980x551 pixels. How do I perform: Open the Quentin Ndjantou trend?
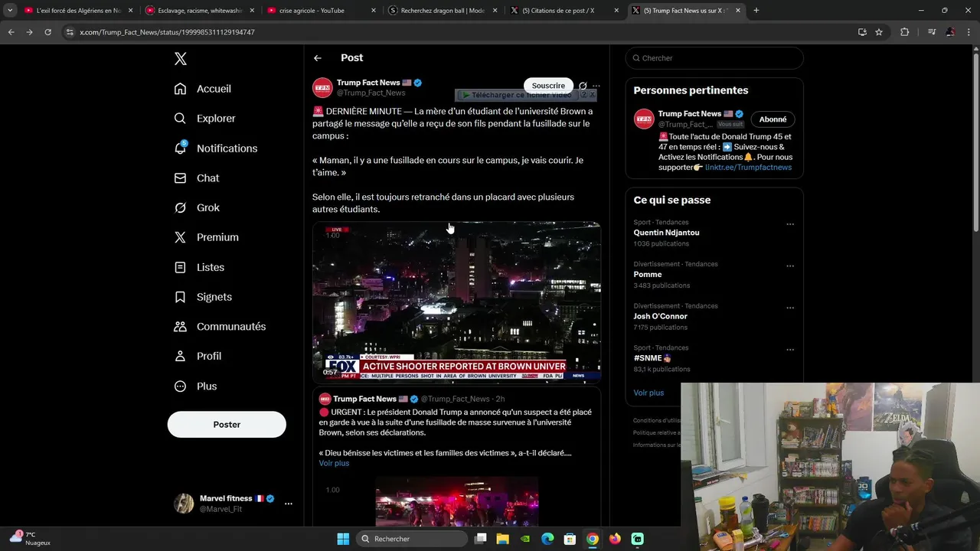[x=666, y=233]
